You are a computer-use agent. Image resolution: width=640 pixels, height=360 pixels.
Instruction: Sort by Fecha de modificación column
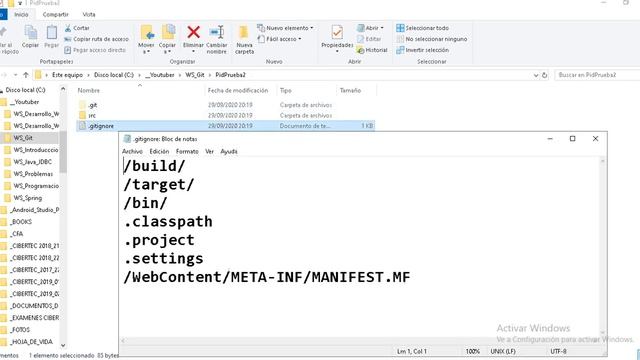238,91
